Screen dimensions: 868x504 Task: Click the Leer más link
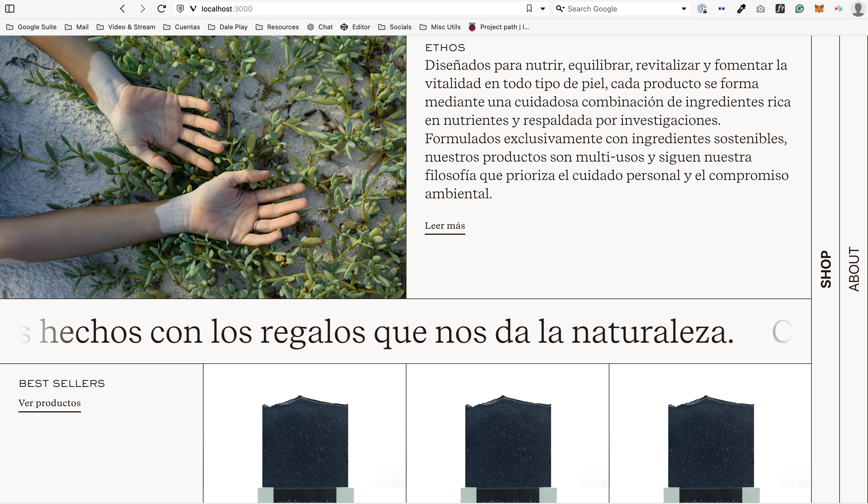[445, 226]
